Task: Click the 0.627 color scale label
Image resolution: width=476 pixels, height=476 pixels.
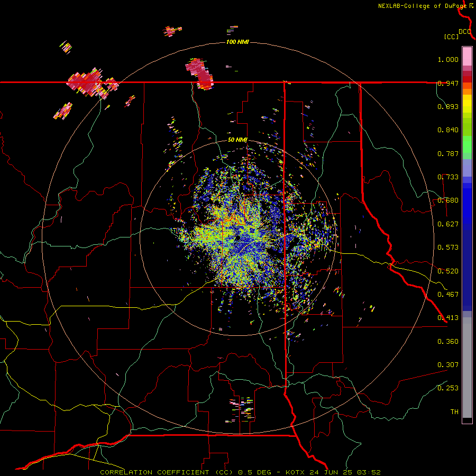Action: click(x=448, y=224)
